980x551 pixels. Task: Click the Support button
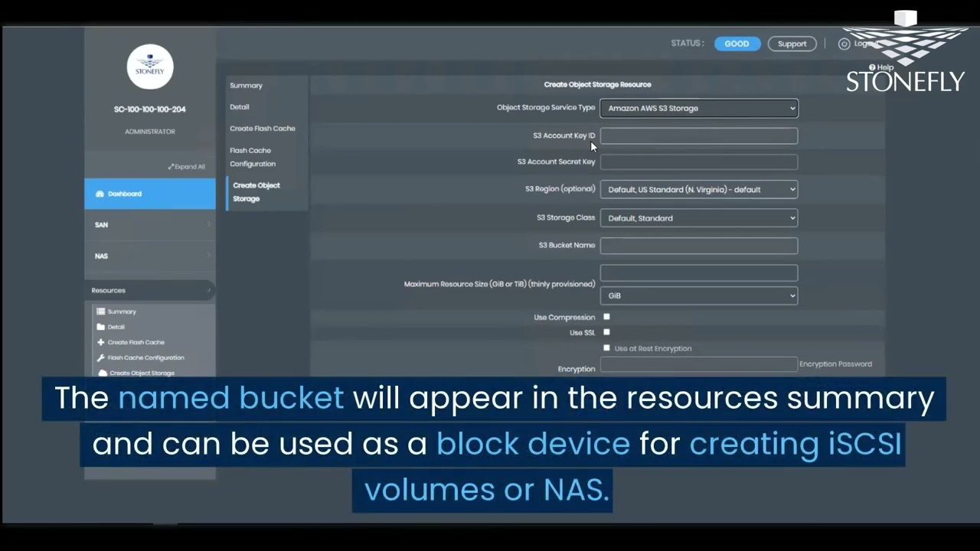(x=792, y=44)
